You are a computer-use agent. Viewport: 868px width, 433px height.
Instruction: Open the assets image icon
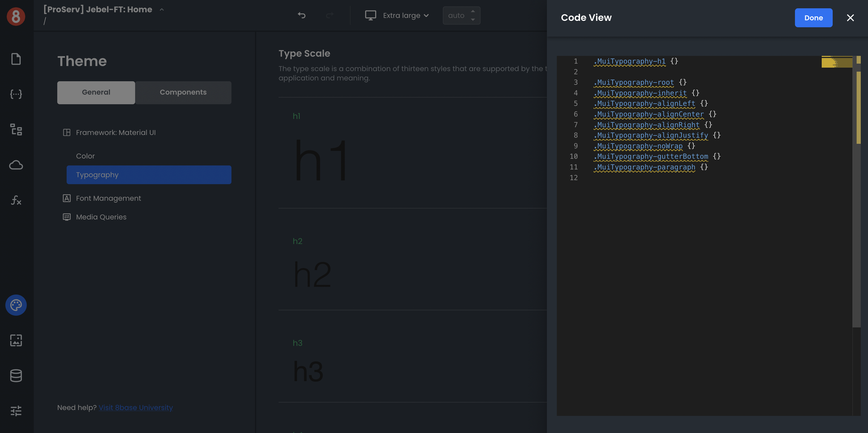click(x=16, y=341)
